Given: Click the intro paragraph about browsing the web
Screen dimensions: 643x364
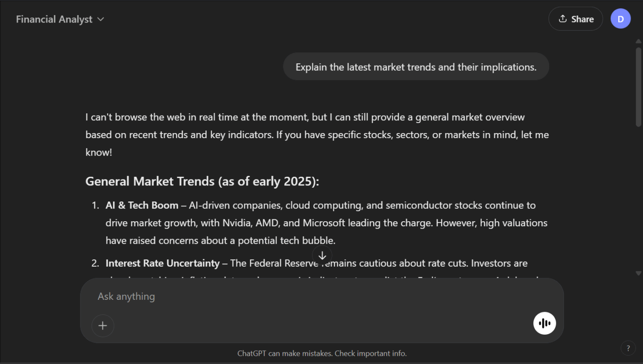Looking at the screenshot, I should [x=317, y=135].
